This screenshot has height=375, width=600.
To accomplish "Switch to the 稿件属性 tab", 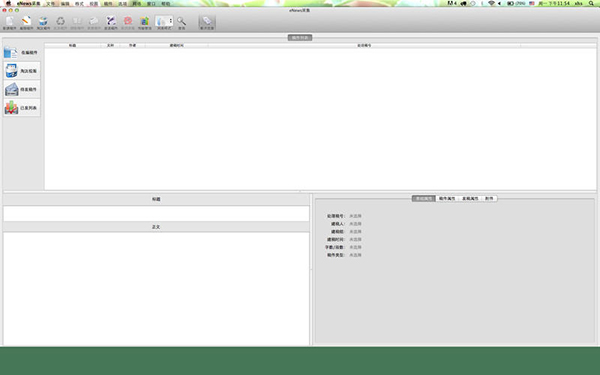I will 447,199.
